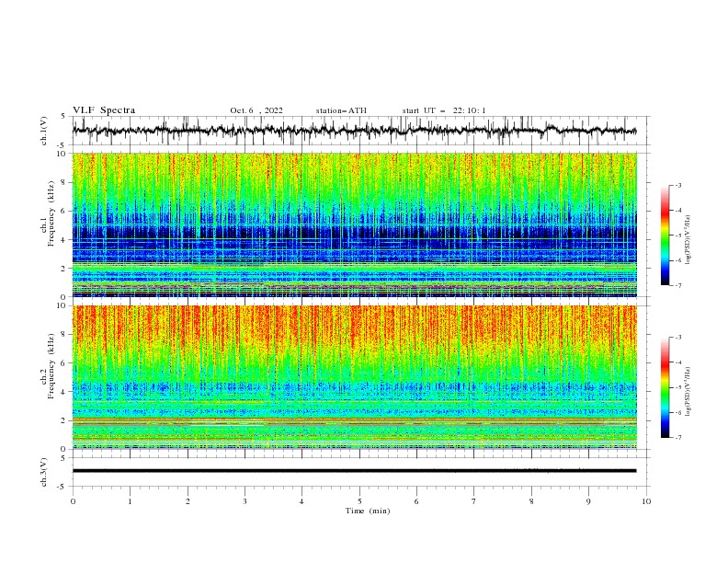Click the "station=ATH" header label

[341, 110]
